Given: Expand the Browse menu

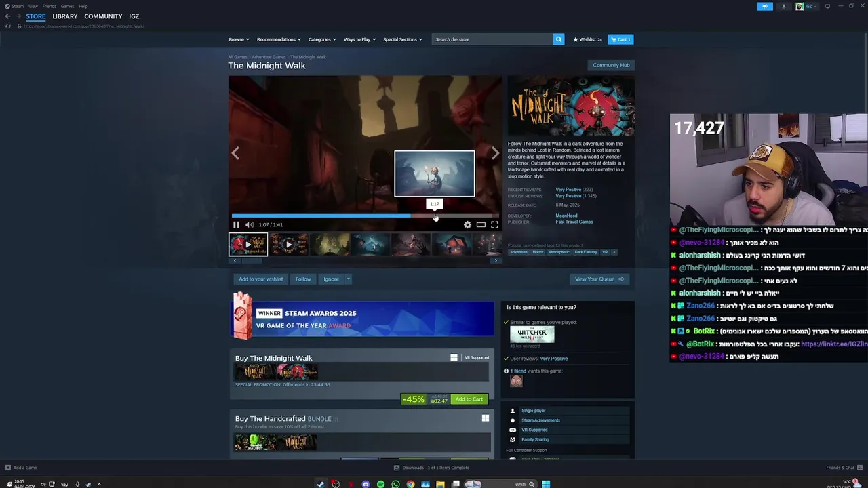Looking at the screenshot, I should point(239,39).
